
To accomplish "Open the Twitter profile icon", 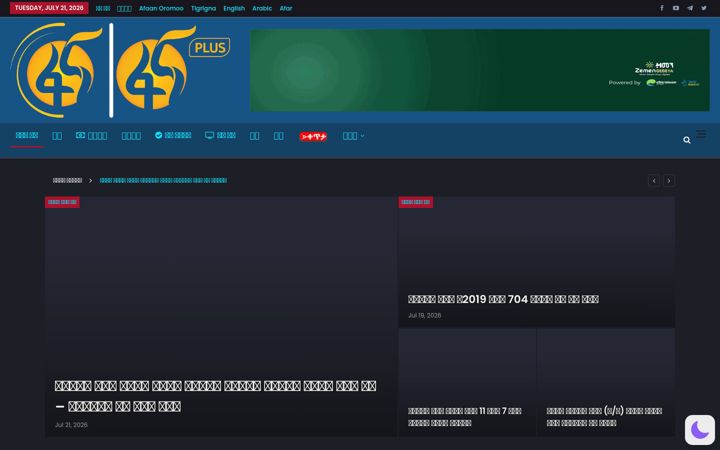I will [703, 8].
